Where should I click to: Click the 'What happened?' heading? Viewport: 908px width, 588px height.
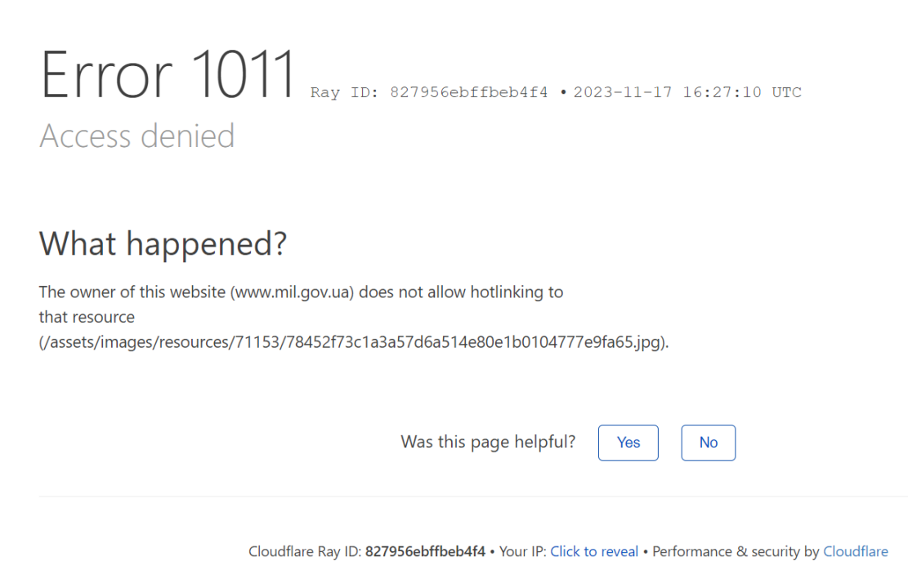point(163,243)
